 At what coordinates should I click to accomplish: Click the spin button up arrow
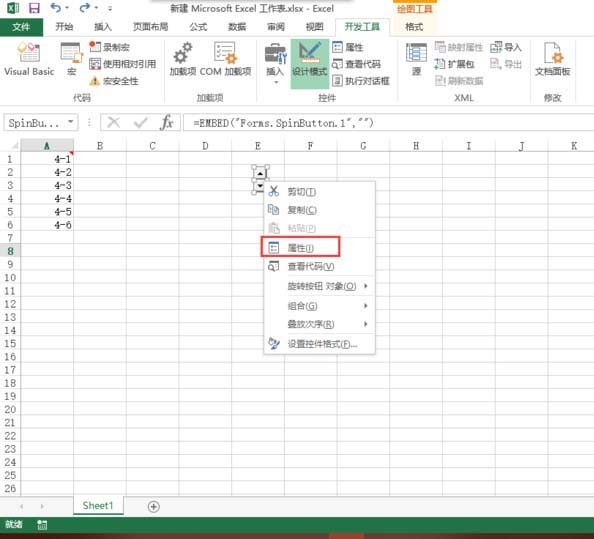pyautogui.click(x=260, y=173)
